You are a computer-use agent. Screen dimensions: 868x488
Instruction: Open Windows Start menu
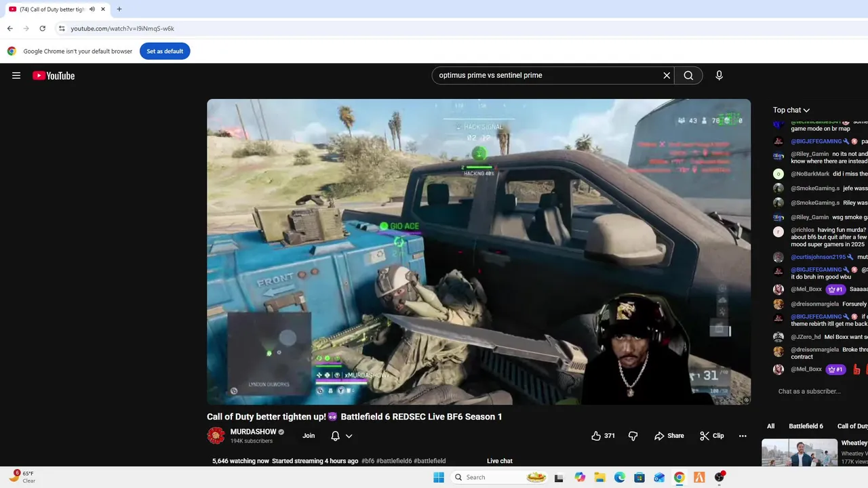(x=439, y=477)
